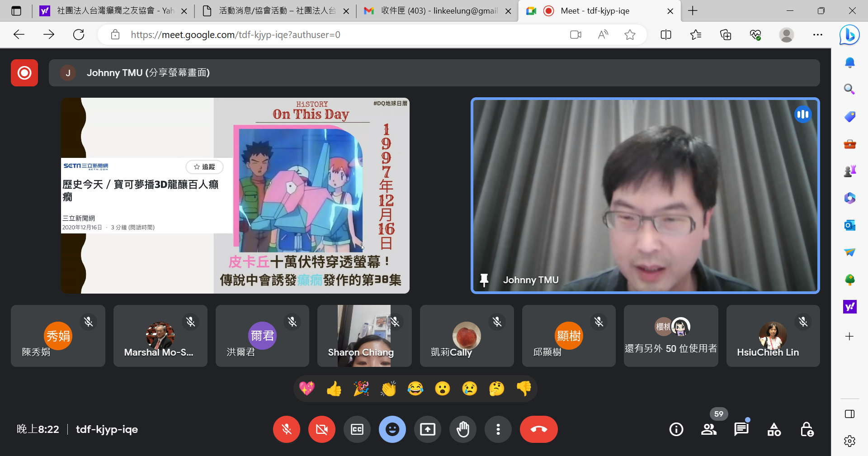
Task: Send the thumbs down reaction
Action: click(524, 389)
